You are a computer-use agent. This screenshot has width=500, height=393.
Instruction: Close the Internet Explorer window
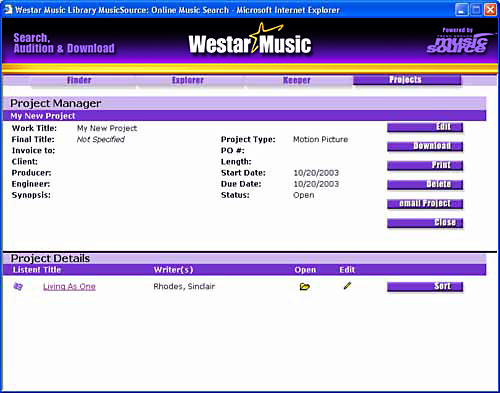coord(490,10)
